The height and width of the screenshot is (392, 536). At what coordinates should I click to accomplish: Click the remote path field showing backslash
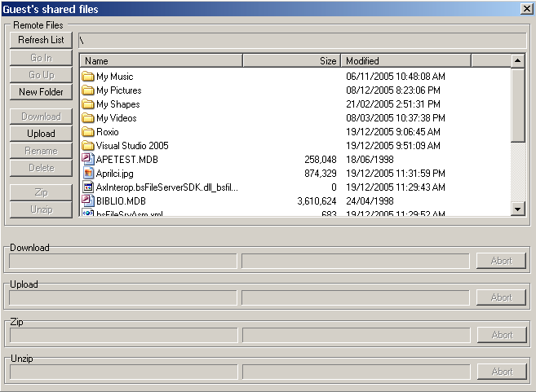click(x=302, y=41)
